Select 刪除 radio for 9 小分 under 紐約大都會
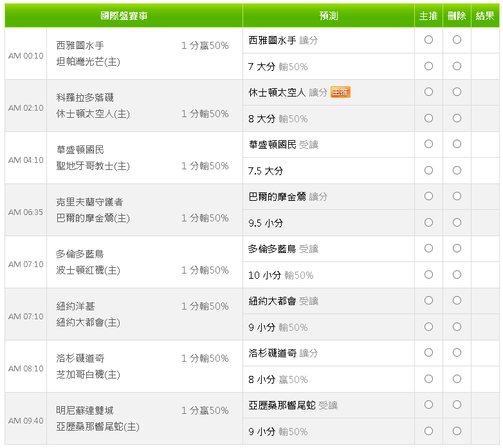The image size is (503, 448). (x=457, y=327)
